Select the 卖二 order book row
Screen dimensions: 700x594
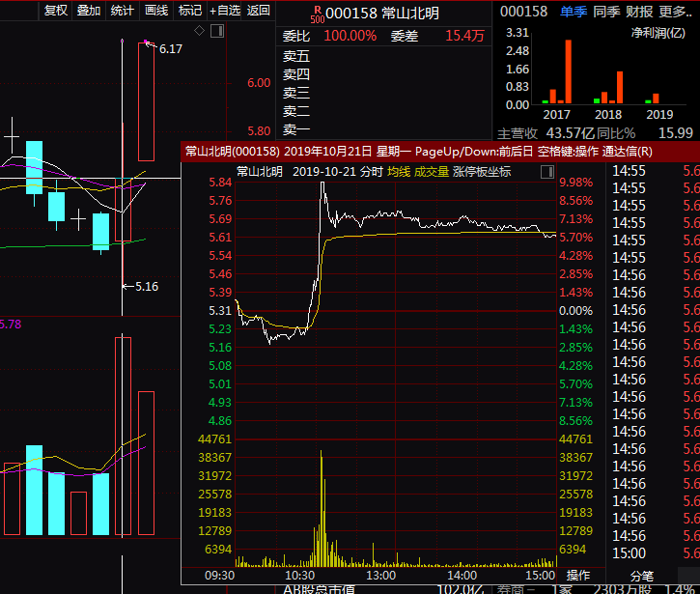(x=383, y=111)
